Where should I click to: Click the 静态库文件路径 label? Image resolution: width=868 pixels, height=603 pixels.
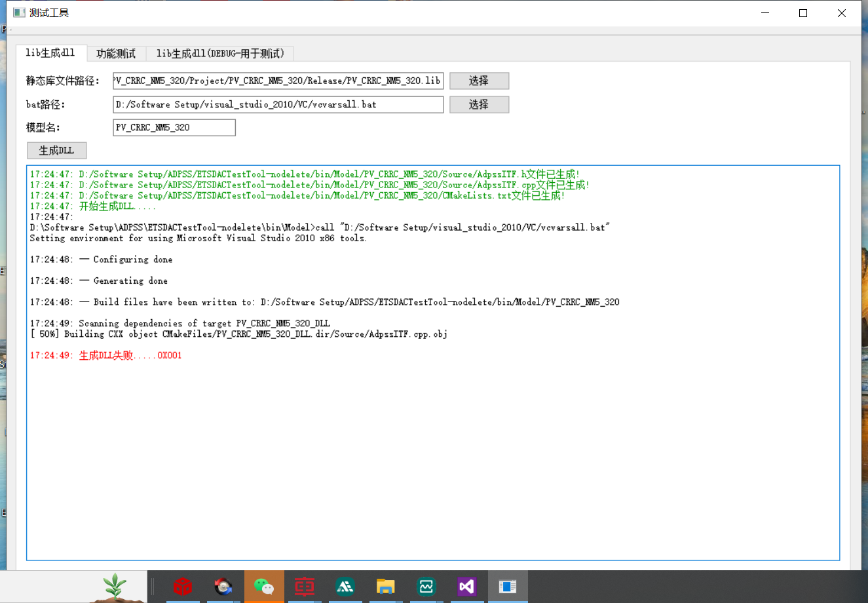coord(63,81)
